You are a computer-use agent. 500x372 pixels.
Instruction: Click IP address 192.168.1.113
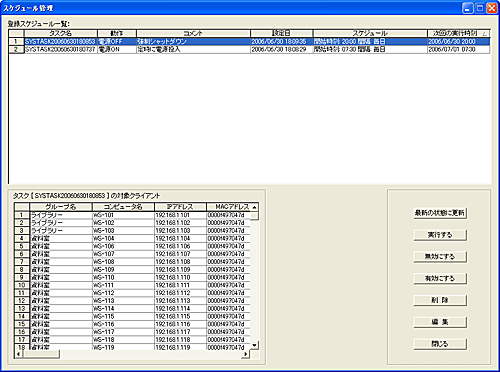pos(180,301)
